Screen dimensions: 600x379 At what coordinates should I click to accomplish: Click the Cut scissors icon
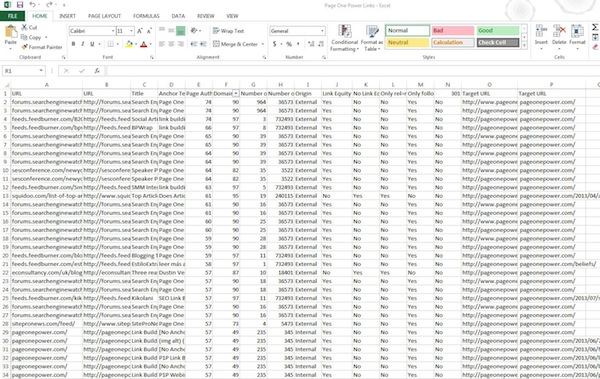click(24, 27)
